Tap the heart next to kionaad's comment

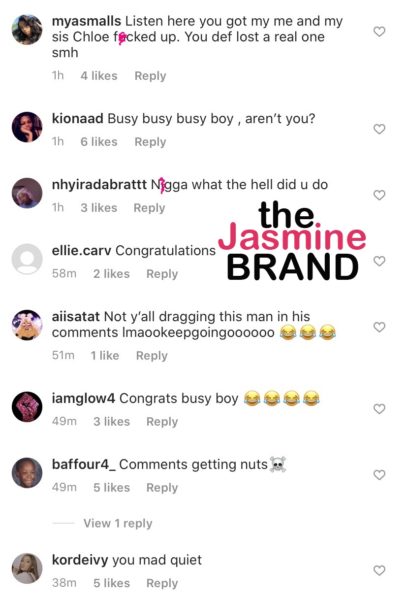pos(379,129)
